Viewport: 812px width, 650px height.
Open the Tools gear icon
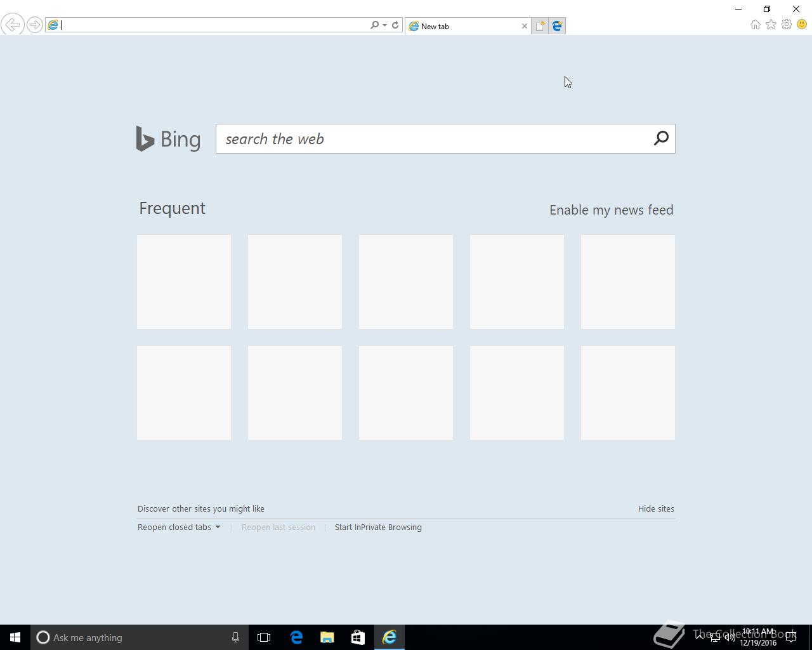pyautogui.click(x=787, y=24)
